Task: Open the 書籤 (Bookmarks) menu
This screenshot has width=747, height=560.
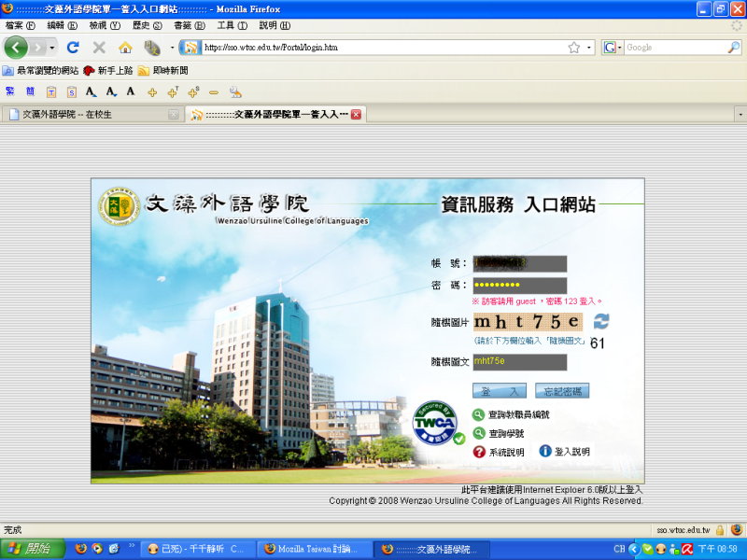Action: (189, 25)
